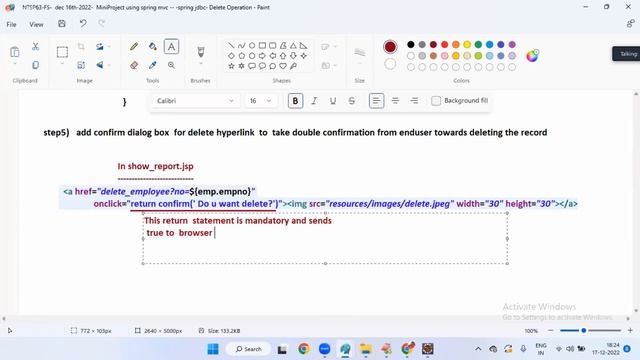Toggle Bold text formatting
The width and height of the screenshot is (640, 360).
295,101
